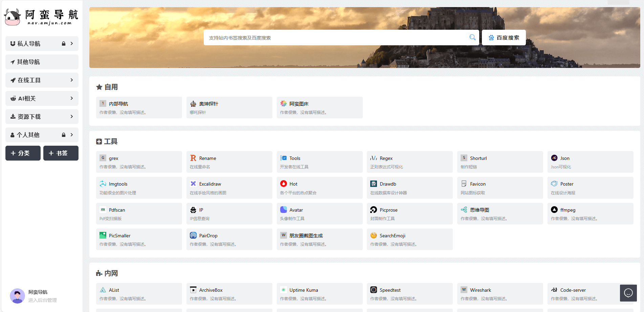Click the lock icon on 私人导航
Viewport: 644px width, 312px height.
(63, 44)
